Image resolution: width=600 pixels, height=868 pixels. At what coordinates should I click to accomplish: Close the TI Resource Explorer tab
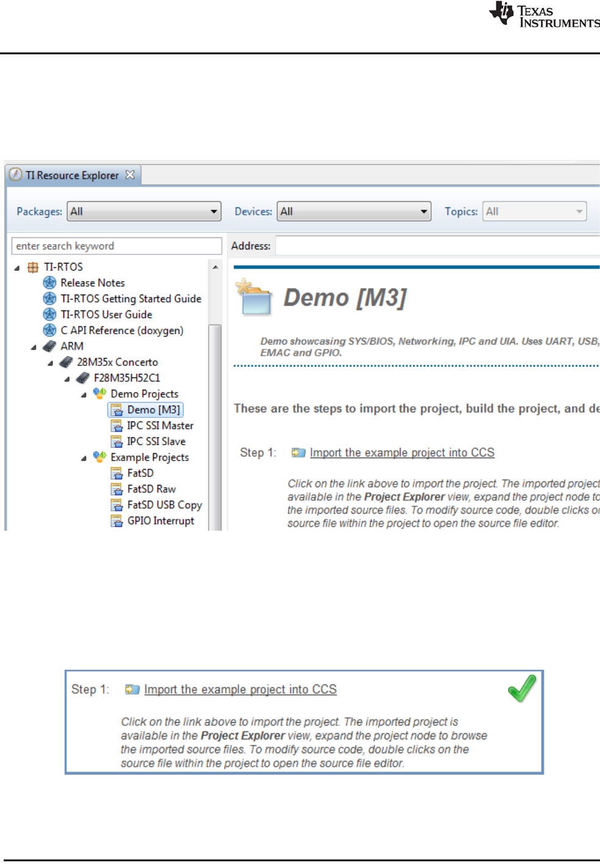tap(130, 174)
